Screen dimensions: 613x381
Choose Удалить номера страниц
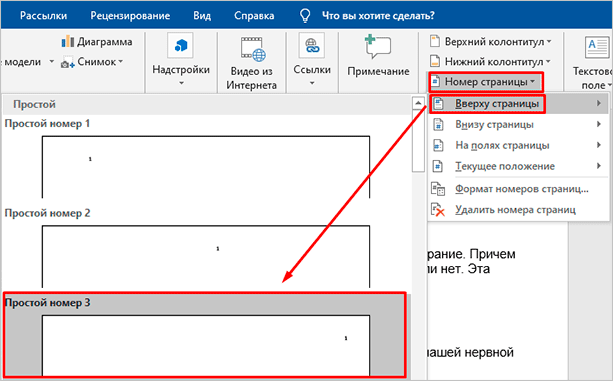point(518,210)
